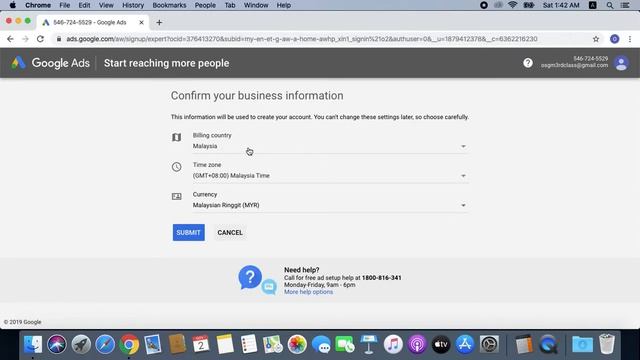This screenshot has width=640, height=360.
Task: Open the Tab menu
Action: (230, 5)
